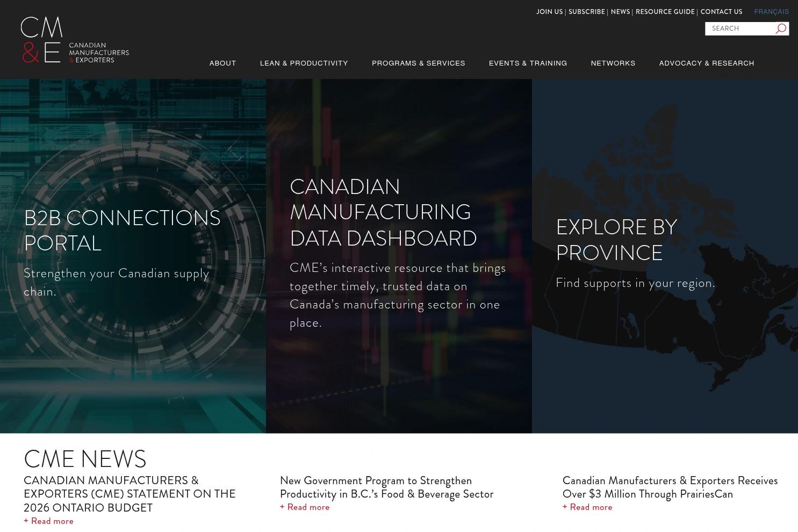Open the Programs & Services menu
This screenshot has width=798, height=532.
[419, 63]
